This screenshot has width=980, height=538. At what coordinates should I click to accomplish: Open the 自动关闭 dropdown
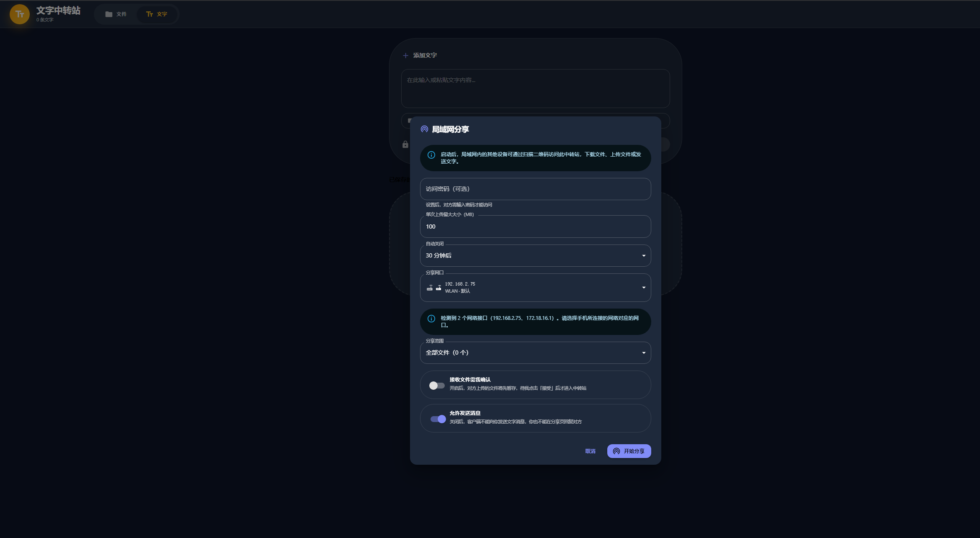pyautogui.click(x=535, y=255)
